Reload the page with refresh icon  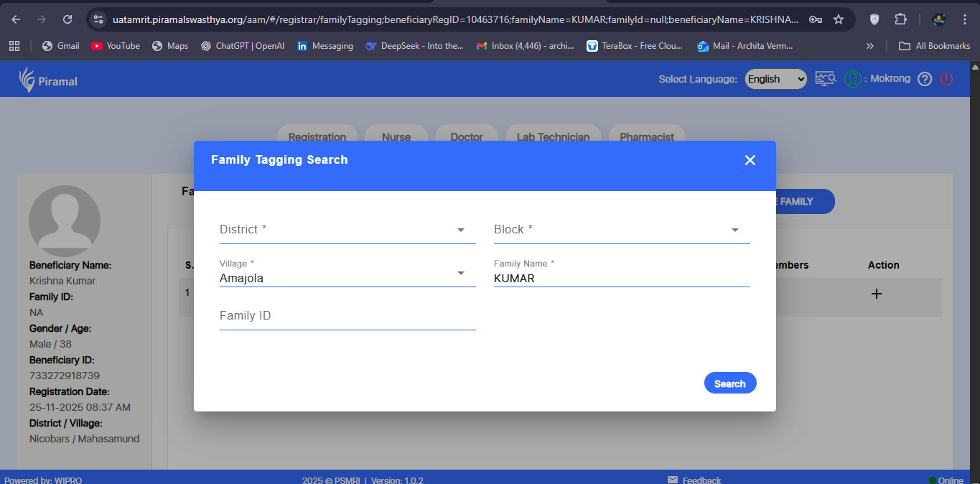point(67,19)
